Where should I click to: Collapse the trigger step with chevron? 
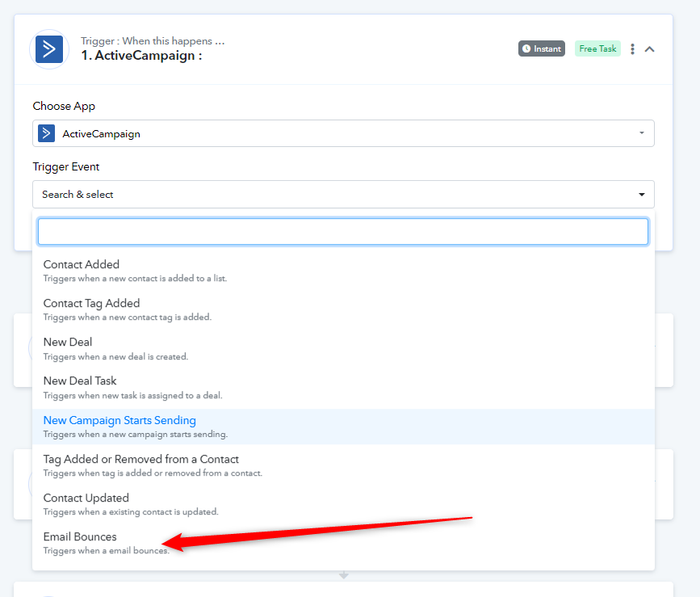click(650, 49)
